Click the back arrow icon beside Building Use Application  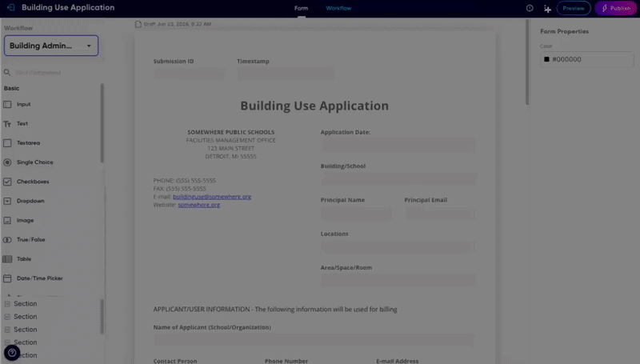point(11,8)
